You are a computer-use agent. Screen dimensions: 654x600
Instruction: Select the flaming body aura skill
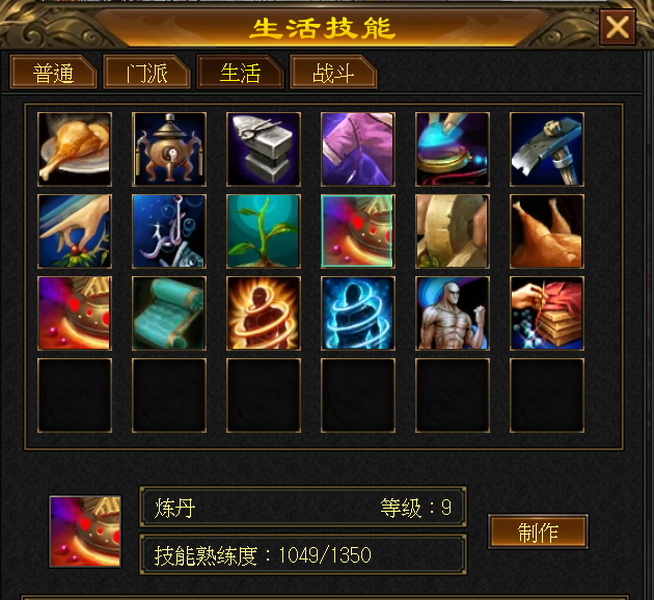[264, 313]
